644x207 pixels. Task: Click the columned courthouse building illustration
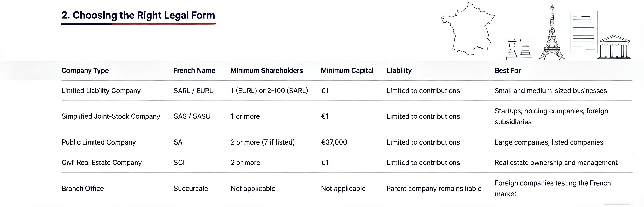tap(614, 47)
